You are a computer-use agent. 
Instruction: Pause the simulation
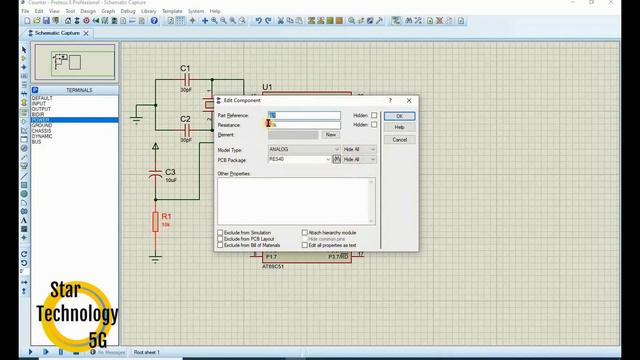tap(61, 352)
